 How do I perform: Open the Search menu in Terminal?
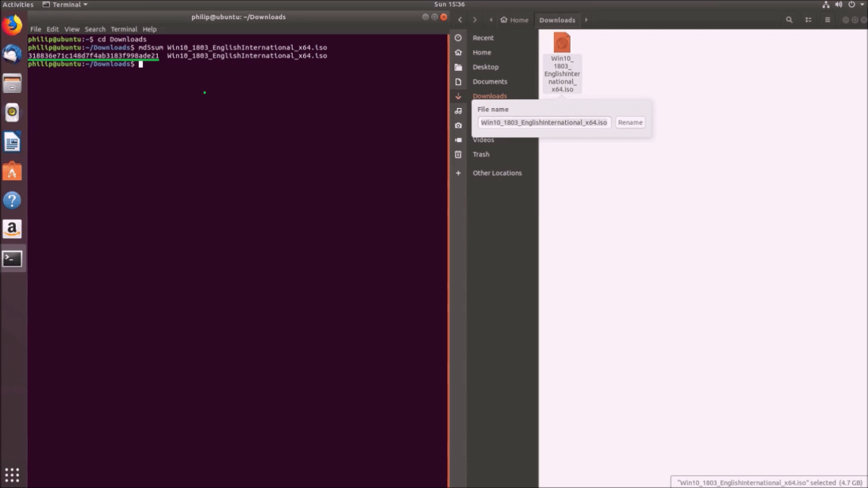[95, 29]
